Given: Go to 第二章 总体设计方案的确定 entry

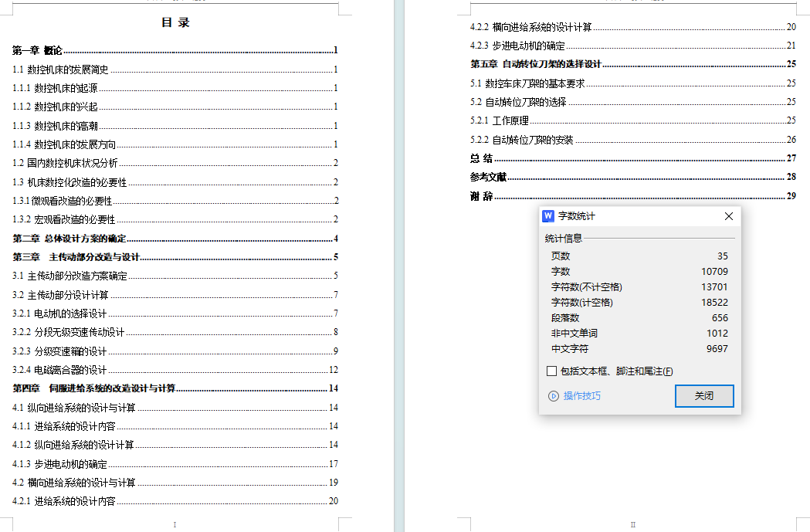Looking at the screenshot, I should [69, 239].
